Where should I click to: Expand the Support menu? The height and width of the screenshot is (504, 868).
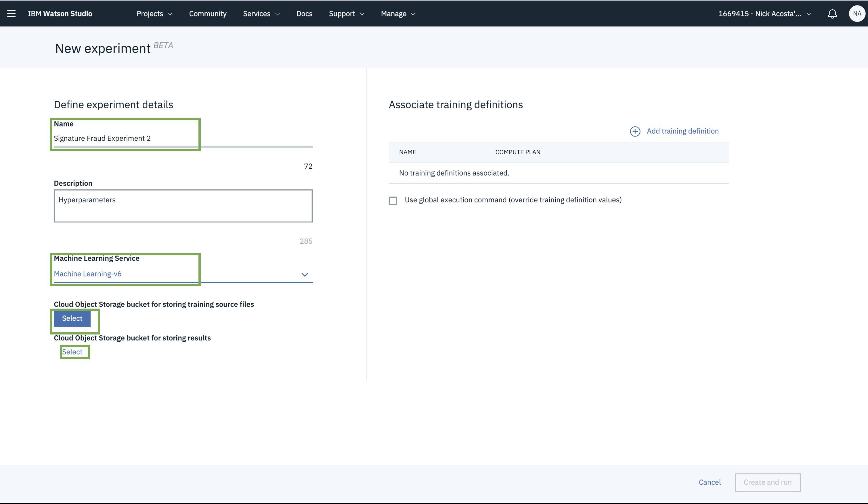[346, 14]
